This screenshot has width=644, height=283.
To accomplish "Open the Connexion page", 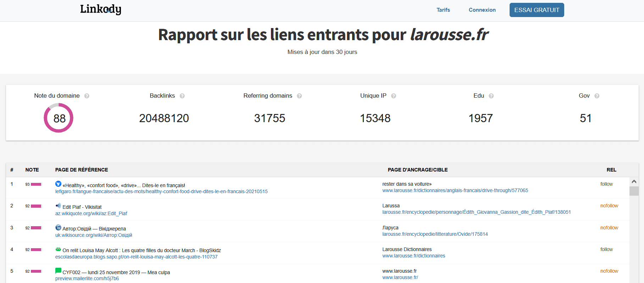I will tap(482, 10).
